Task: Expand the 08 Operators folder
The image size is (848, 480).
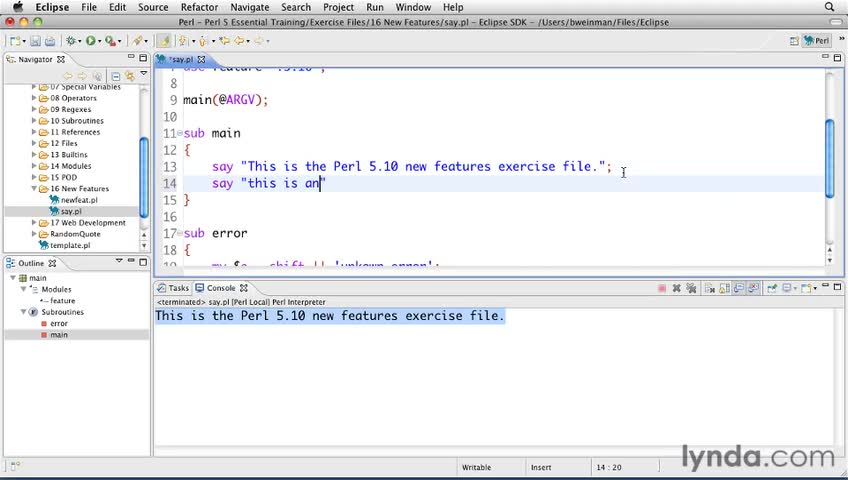Action: (34, 98)
